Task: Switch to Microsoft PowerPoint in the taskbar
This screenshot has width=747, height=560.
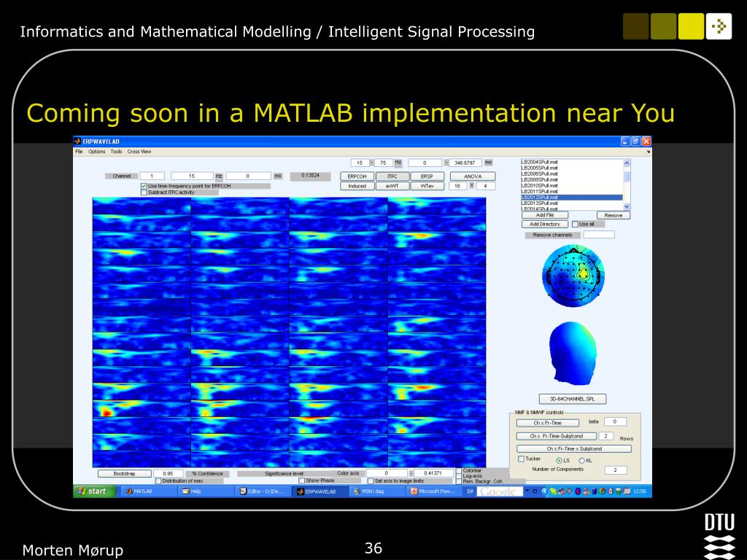Action: pos(433,491)
